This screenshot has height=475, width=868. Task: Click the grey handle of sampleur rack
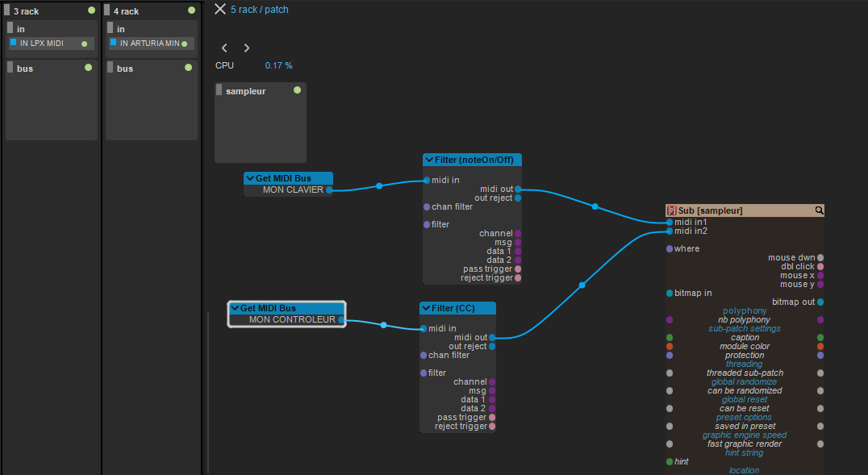[219, 90]
